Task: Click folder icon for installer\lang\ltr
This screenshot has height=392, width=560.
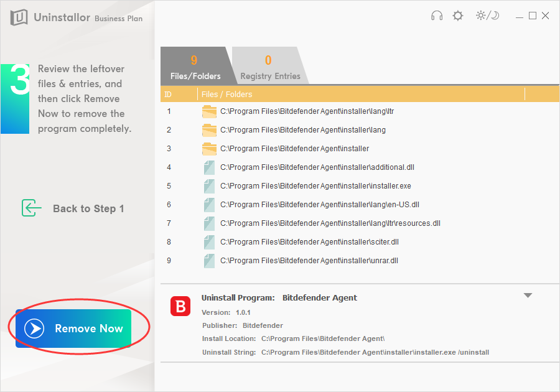Action: click(x=209, y=111)
